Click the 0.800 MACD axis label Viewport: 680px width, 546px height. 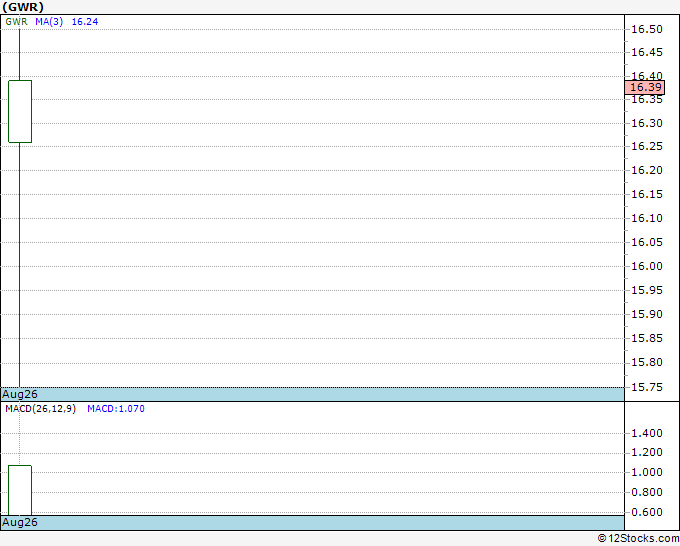[x=647, y=492]
